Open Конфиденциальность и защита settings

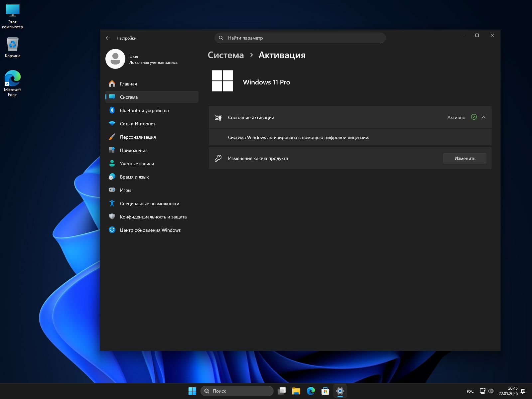tap(153, 217)
